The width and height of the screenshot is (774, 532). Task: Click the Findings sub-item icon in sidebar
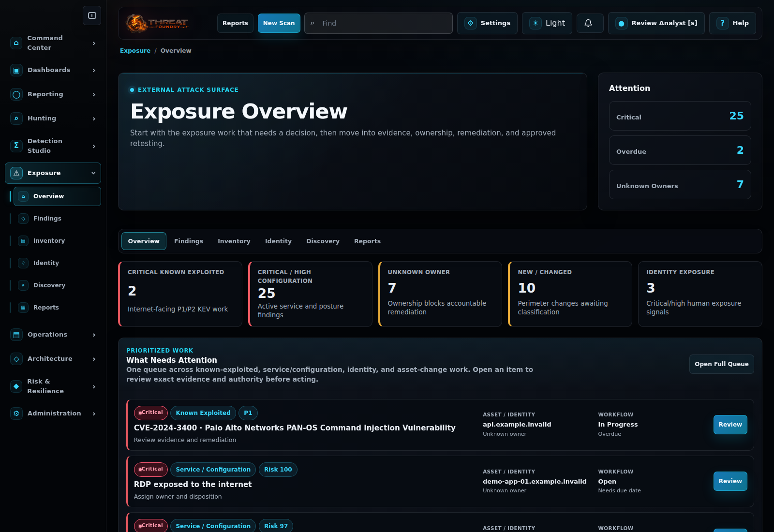pyautogui.click(x=23, y=219)
